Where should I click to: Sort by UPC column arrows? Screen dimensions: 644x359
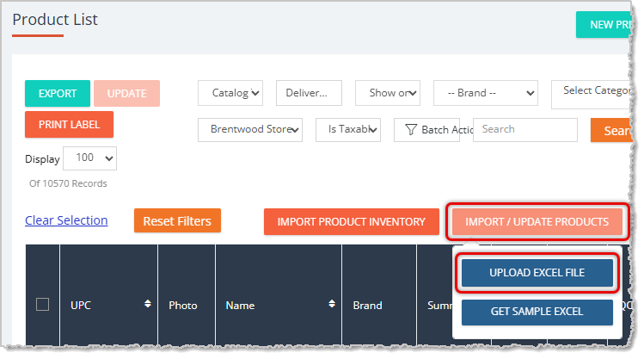[x=148, y=304]
